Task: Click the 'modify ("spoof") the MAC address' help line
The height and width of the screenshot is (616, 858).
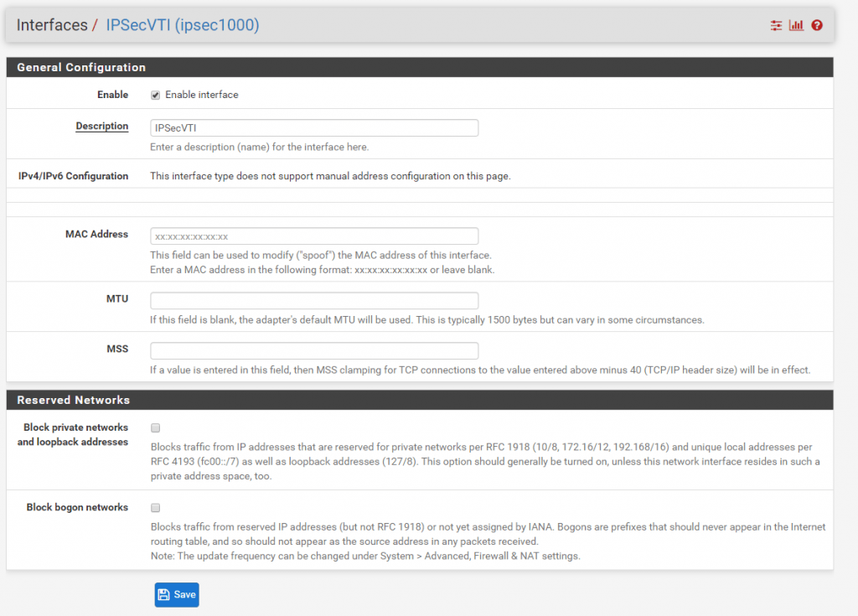Action: point(321,255)
